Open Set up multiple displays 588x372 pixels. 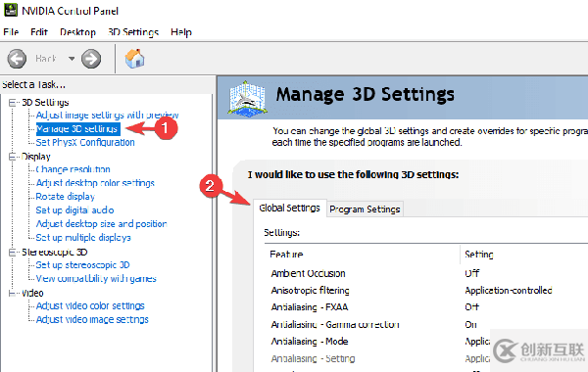coord(83,238)
